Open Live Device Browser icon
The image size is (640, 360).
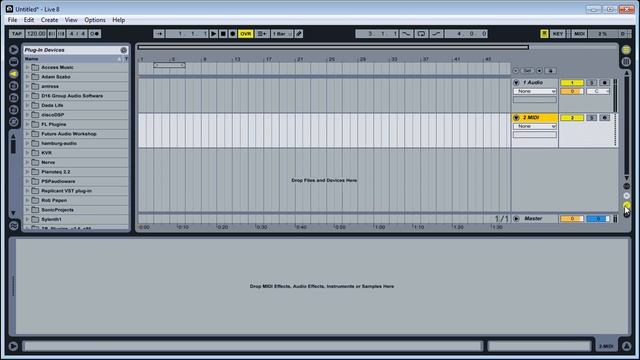tap(13, 62)
